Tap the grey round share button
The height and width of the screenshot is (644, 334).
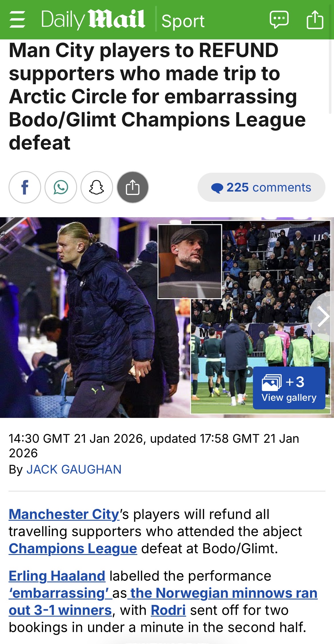(133, 187)
